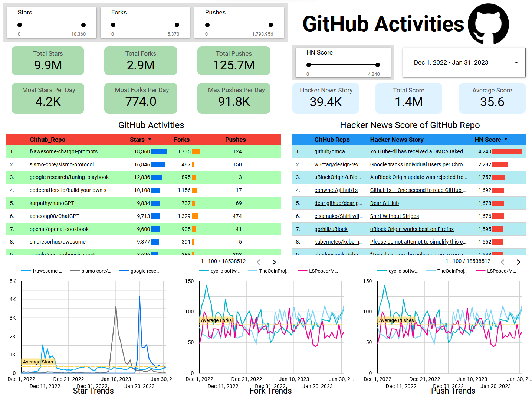Click the previous-page chevron below the Hacker News table
The height and width of the screenshot is (401, 532).
point(503,262)
